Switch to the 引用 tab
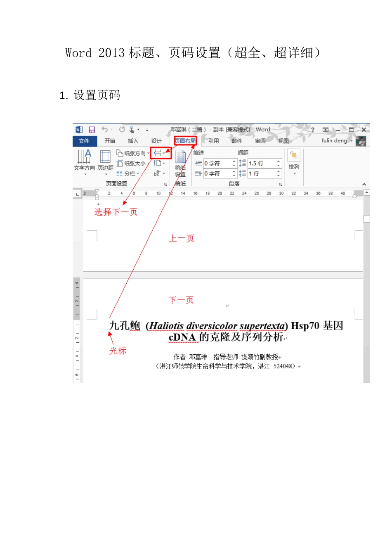 [x=213, y=141]
